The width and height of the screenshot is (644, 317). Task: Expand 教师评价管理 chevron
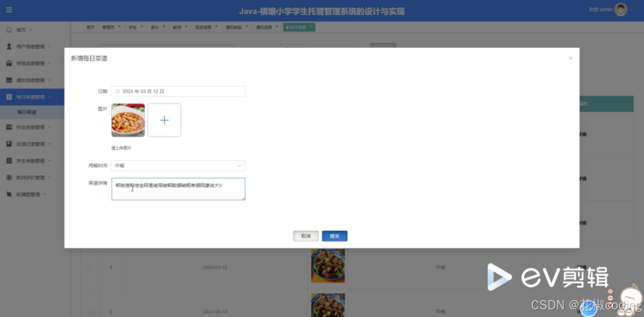(x=49, y=178)
